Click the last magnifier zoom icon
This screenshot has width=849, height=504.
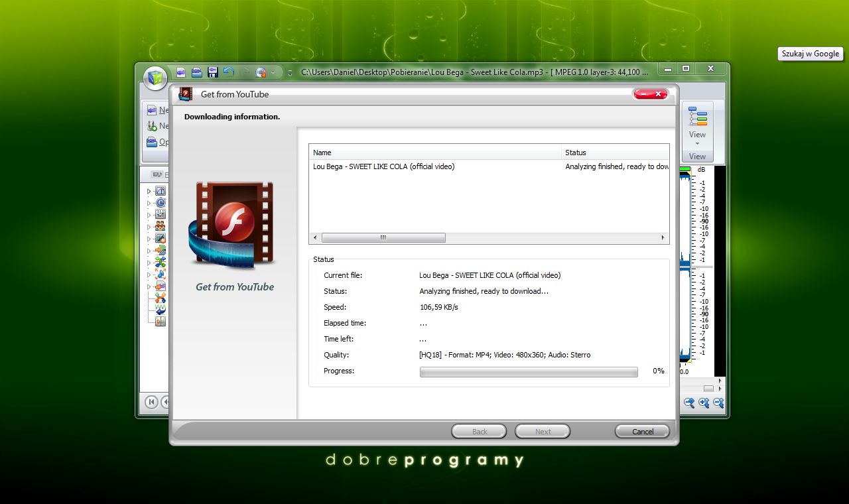point(718,403)
